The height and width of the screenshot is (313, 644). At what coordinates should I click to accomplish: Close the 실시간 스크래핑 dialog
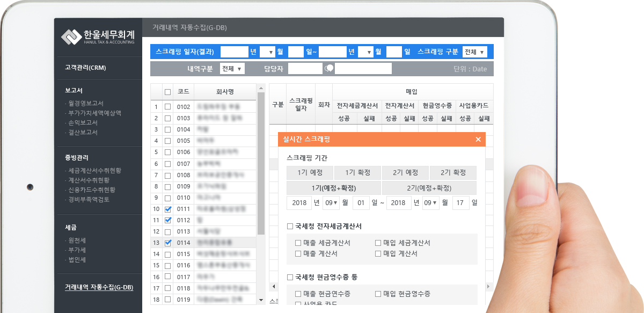coord(478,139)
